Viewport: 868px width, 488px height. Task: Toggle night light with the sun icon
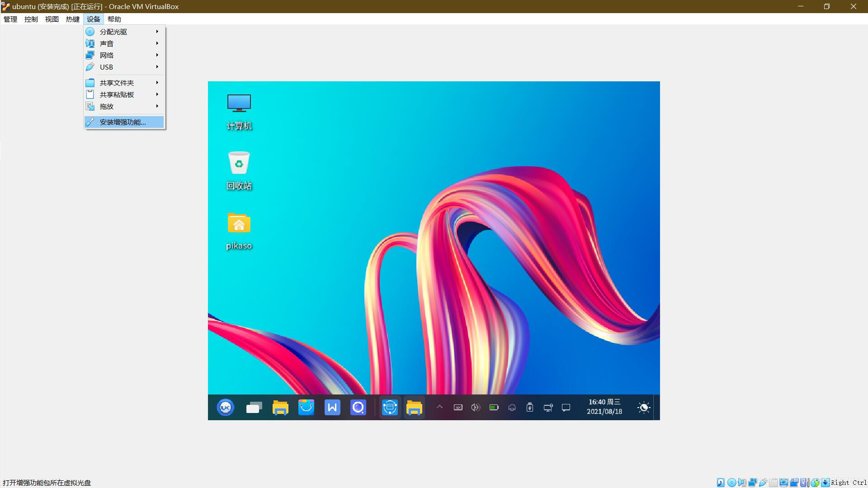click(x=644, y=407)
